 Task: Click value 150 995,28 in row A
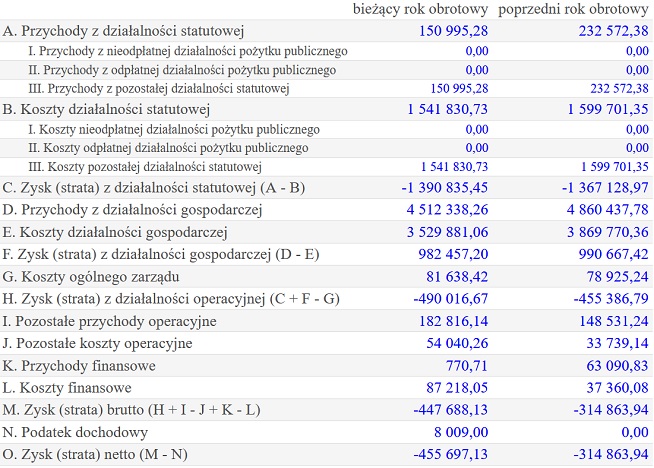tap(453, 31)
